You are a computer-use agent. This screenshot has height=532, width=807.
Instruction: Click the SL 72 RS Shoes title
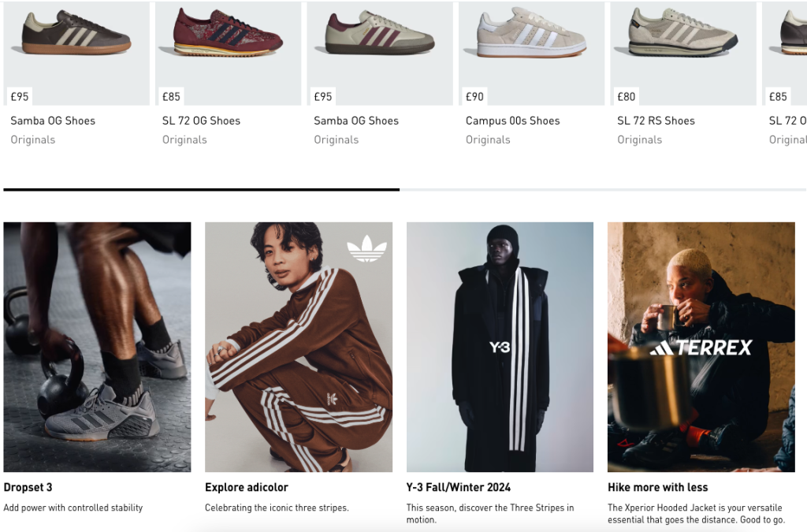[656, 121]
